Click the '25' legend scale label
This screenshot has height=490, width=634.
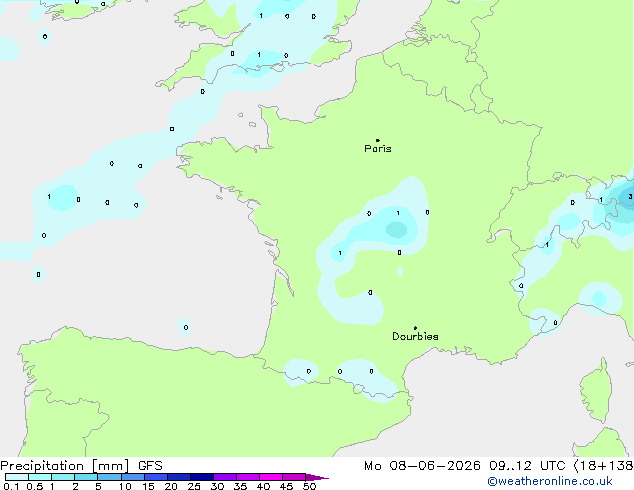point(194,486)
